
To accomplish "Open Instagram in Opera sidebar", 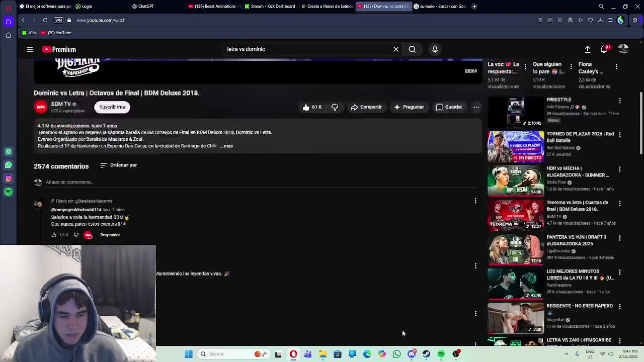I will point(8,178).
